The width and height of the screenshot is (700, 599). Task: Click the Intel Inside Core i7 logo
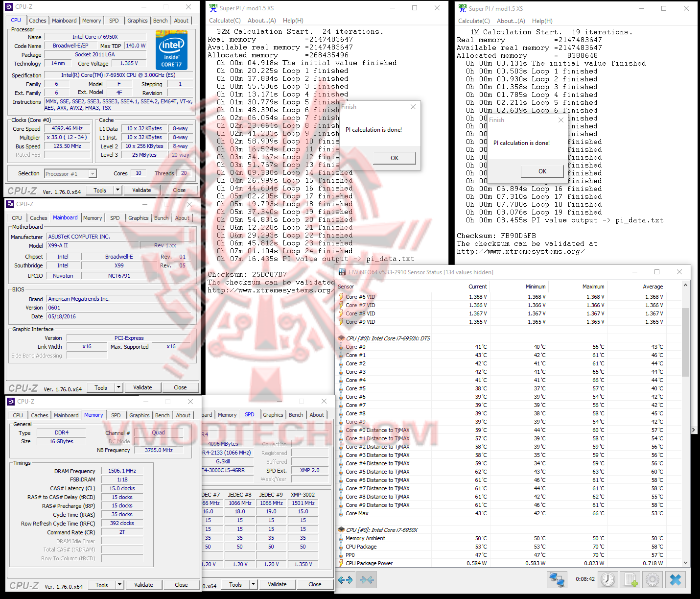click(171, 50)
